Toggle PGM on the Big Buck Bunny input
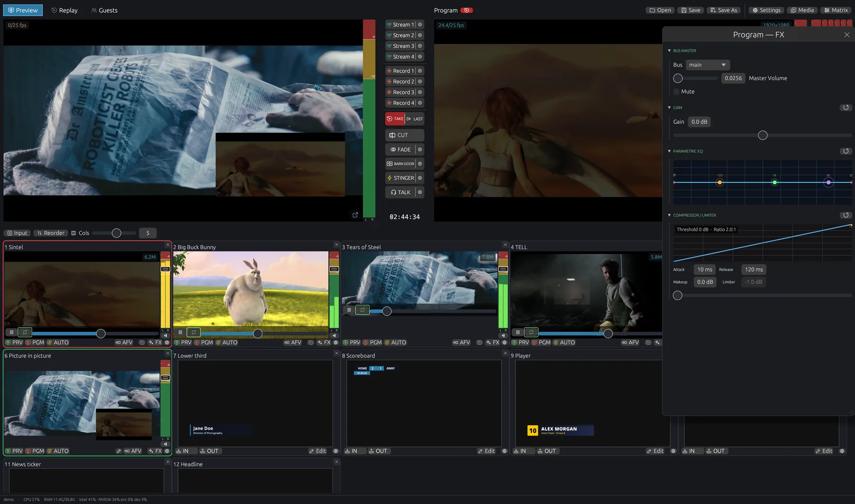855x504 pixels. pos(204,343)
